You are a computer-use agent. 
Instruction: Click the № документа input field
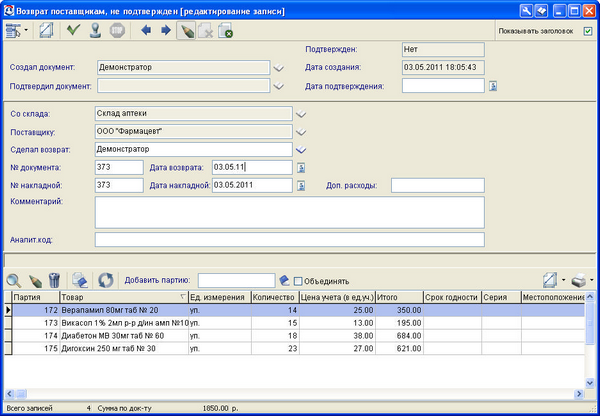[119, 168]
